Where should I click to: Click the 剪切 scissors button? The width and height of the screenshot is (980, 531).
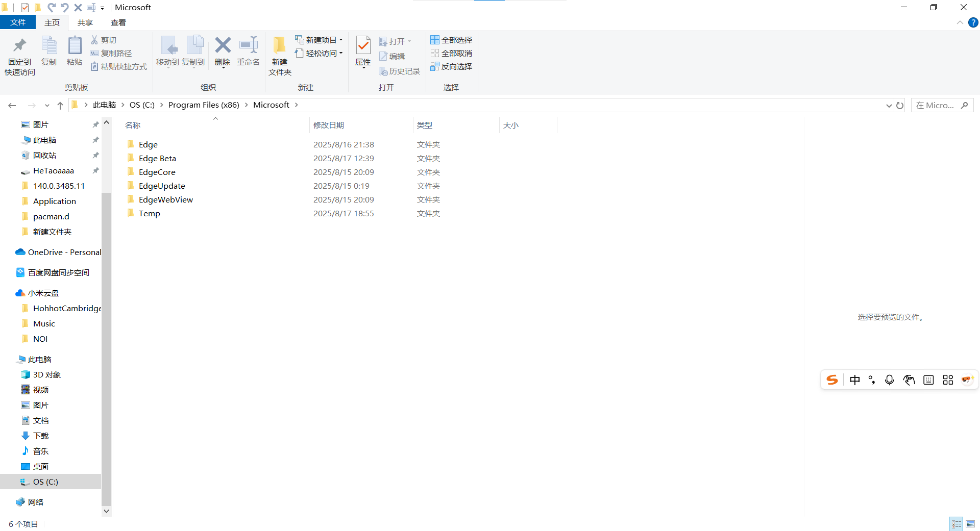104,40
